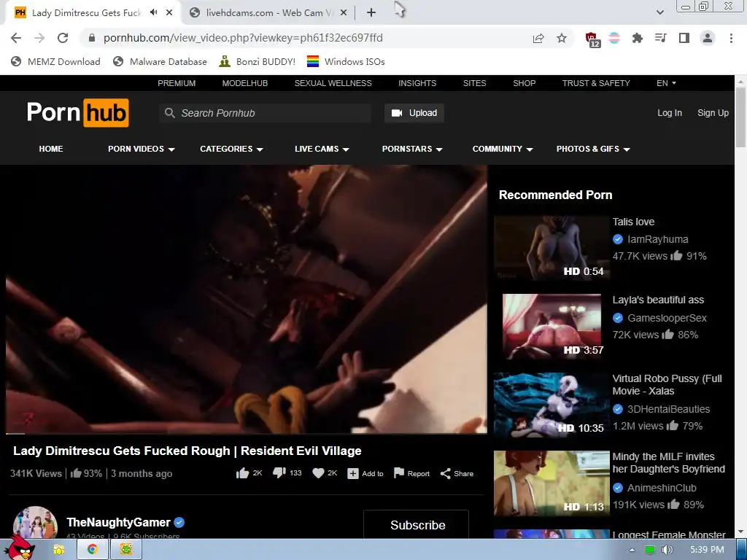
Task: Expand the PORNSTARS dropdown menu
Action: click(412, 149)
